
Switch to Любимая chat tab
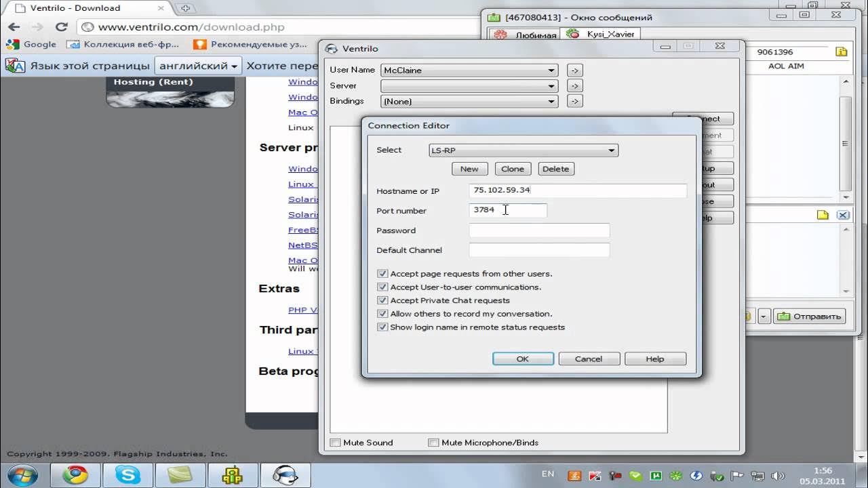tap(525, 35)
